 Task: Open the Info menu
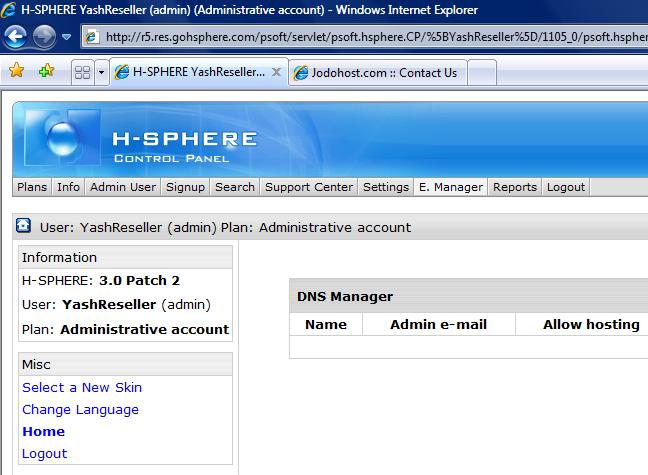pyautogui.click(x=69, y=187)
